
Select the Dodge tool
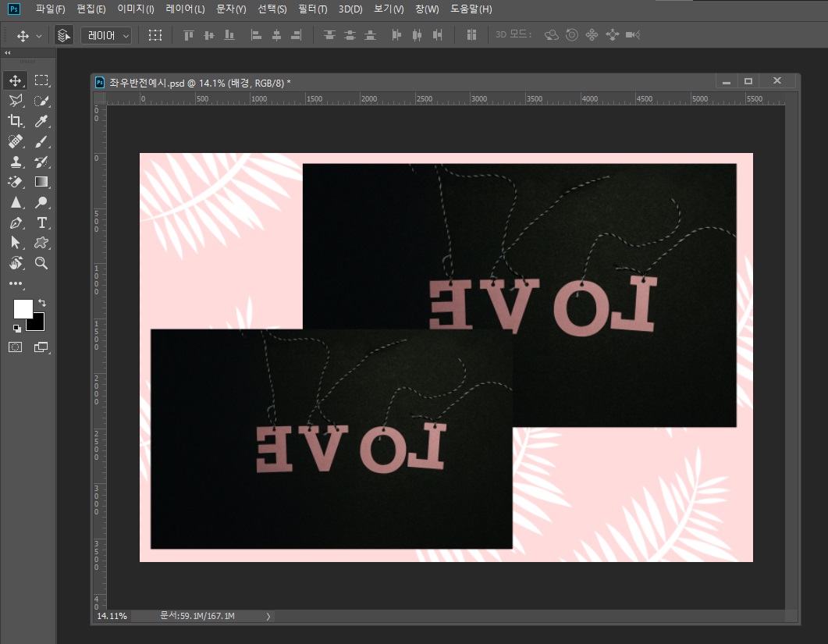coord(41,202)
